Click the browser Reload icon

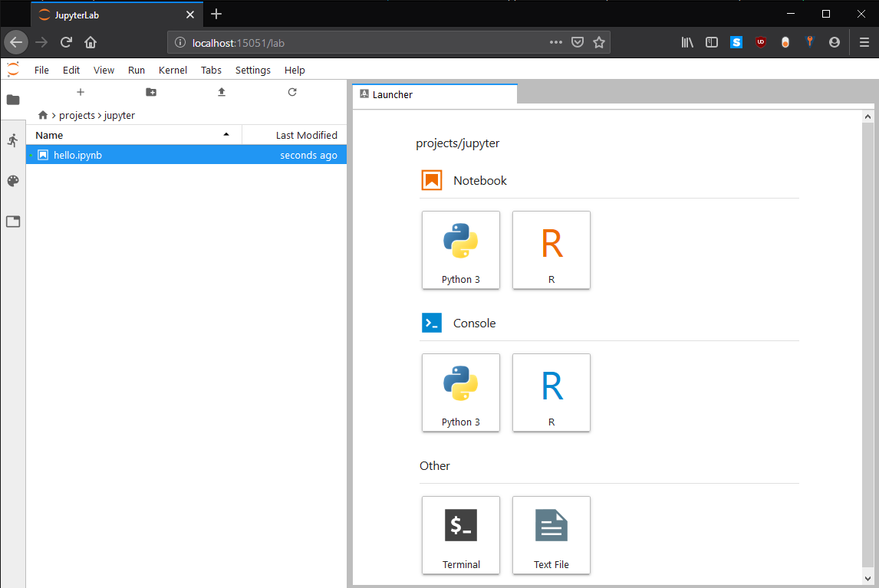tap(66, 42)
